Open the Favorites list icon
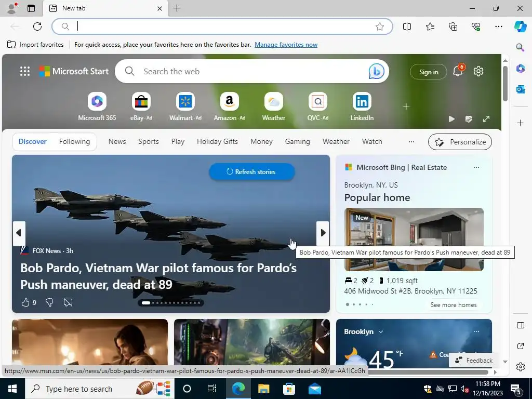 [430, 26]
